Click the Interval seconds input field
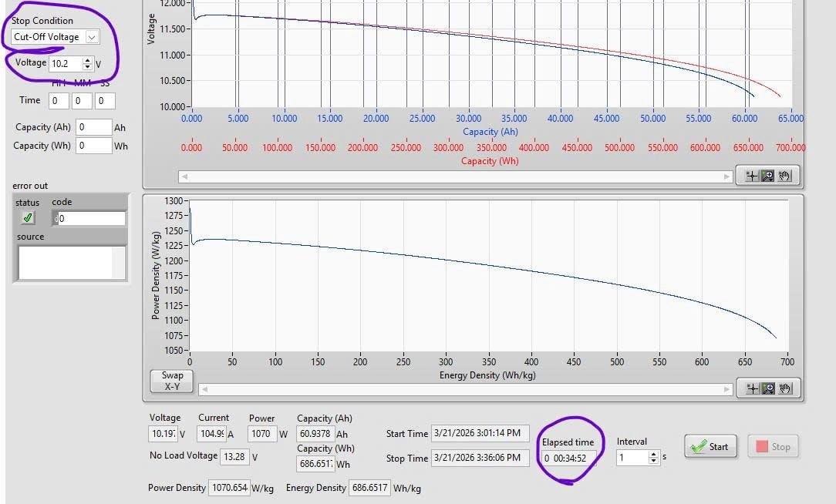836x504 pixels. point(632,458)
